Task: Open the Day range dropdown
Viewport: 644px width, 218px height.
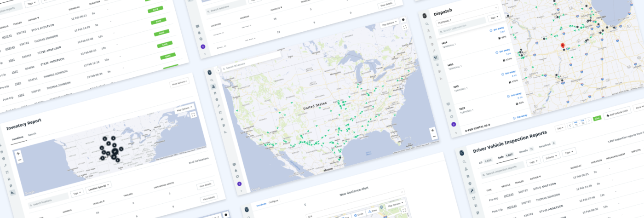Action: pyautogui.click(x=560, y=128)
